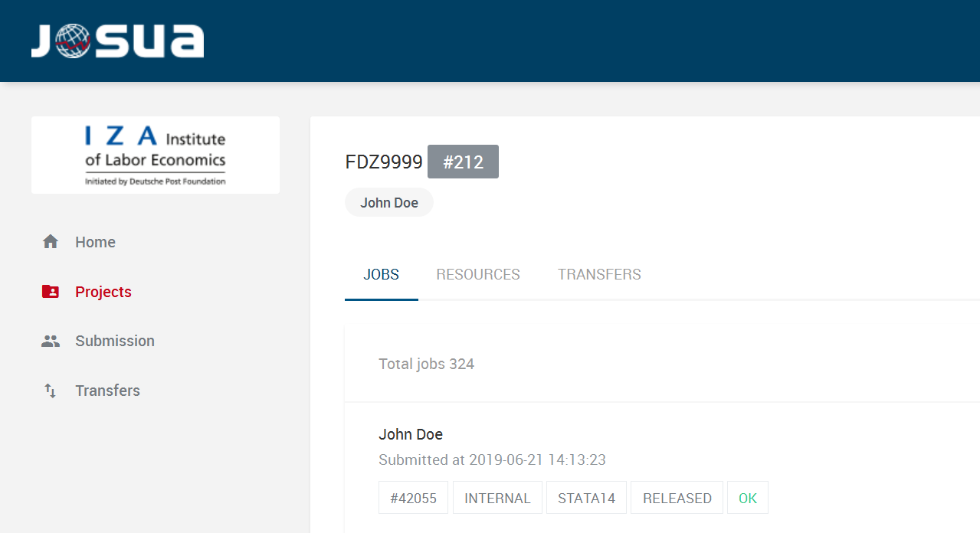This screenshot has height=533, width=980.
Task: Click the STATA14 badge
Action: pos(586,497)
